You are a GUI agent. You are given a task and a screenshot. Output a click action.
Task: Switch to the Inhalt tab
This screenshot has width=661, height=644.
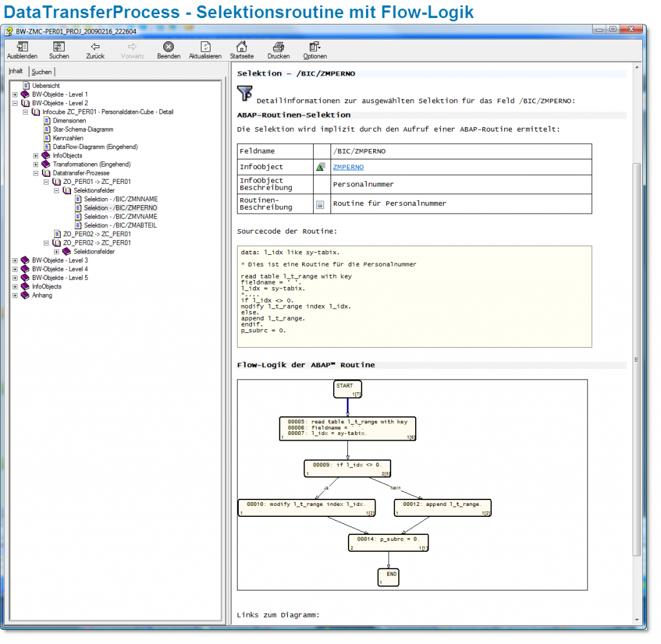coord(16,71)
